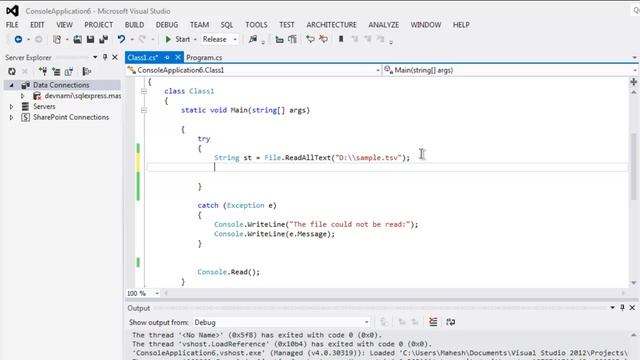Click Connect to Database icon in Server Explorer
Viewport: 640px width, 360px height.
point(42,71)
